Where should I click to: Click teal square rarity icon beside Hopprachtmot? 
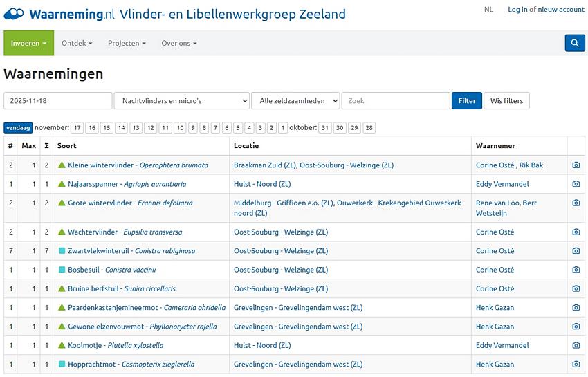click(x=62, y=364)
